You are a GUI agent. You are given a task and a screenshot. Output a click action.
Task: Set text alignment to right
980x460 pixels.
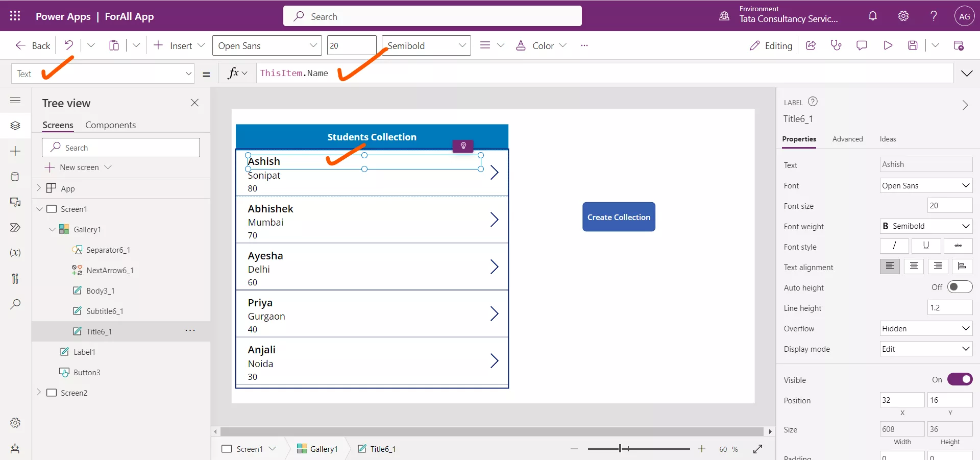(938, 267)
